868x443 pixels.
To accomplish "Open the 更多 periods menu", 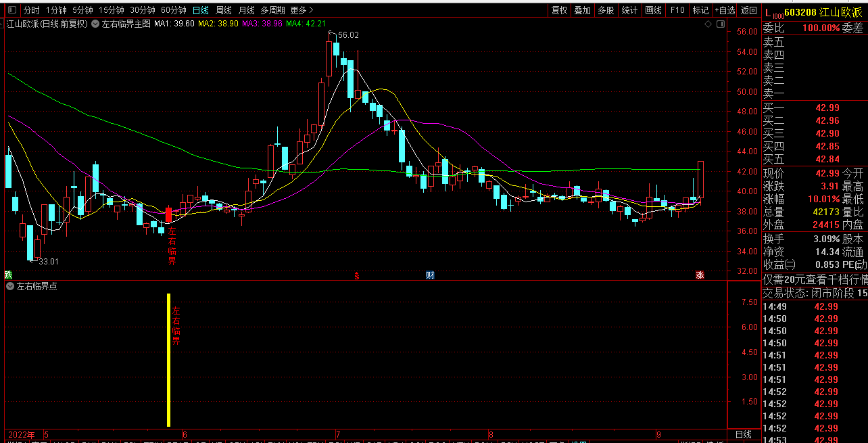I will pos(302,10).
